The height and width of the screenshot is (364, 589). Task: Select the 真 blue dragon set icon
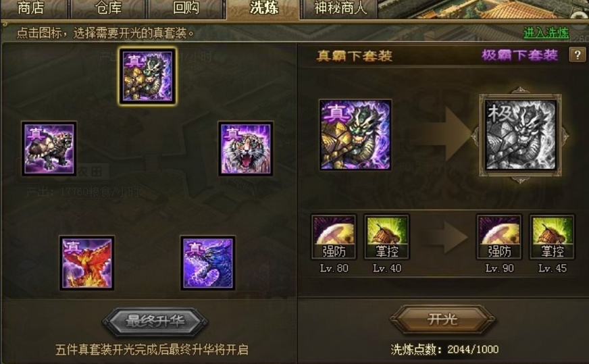[208, 263]
